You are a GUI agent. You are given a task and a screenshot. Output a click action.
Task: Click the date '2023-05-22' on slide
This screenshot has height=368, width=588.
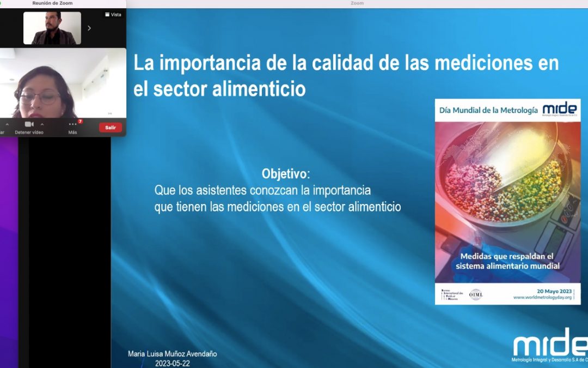(172, 364)
